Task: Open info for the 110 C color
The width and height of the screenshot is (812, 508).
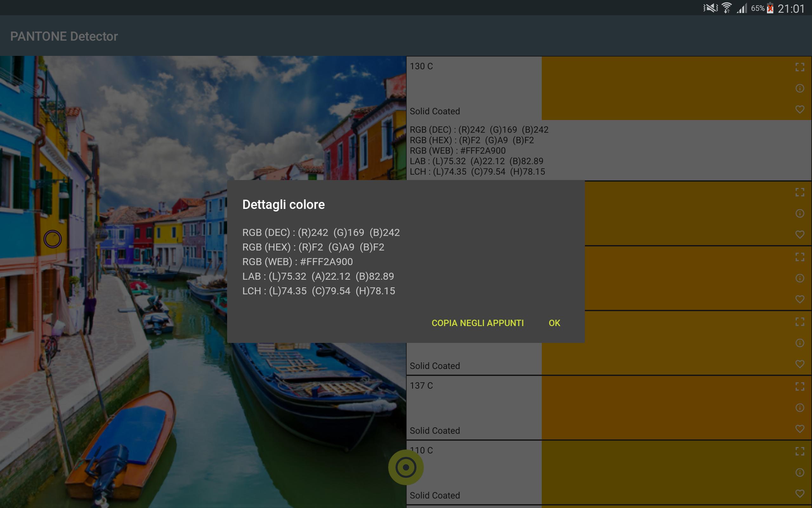Action: 800,473
